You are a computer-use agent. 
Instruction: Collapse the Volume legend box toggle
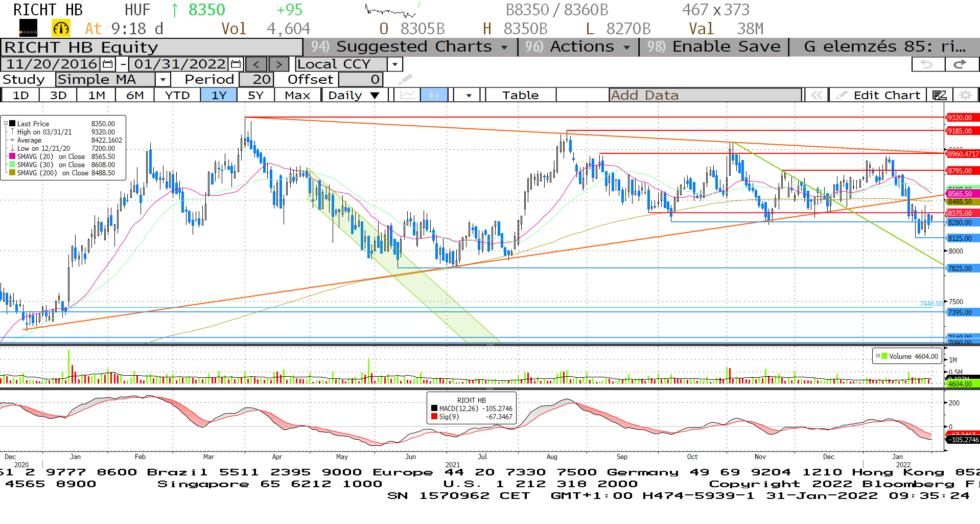tap(878, 356)
